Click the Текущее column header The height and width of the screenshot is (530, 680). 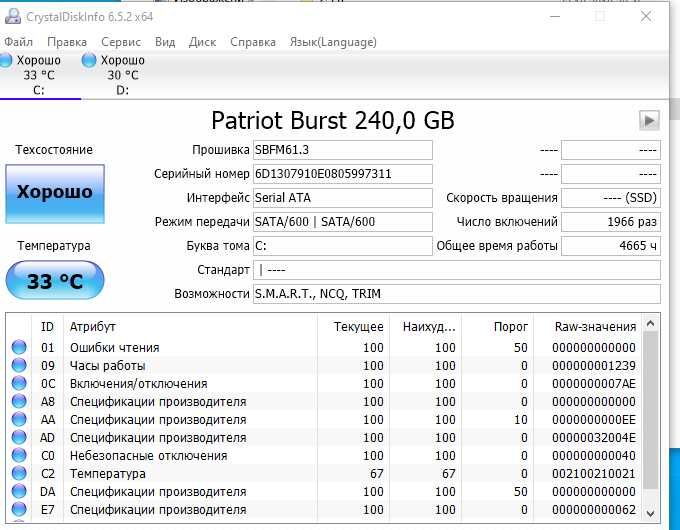coord(353,327)
